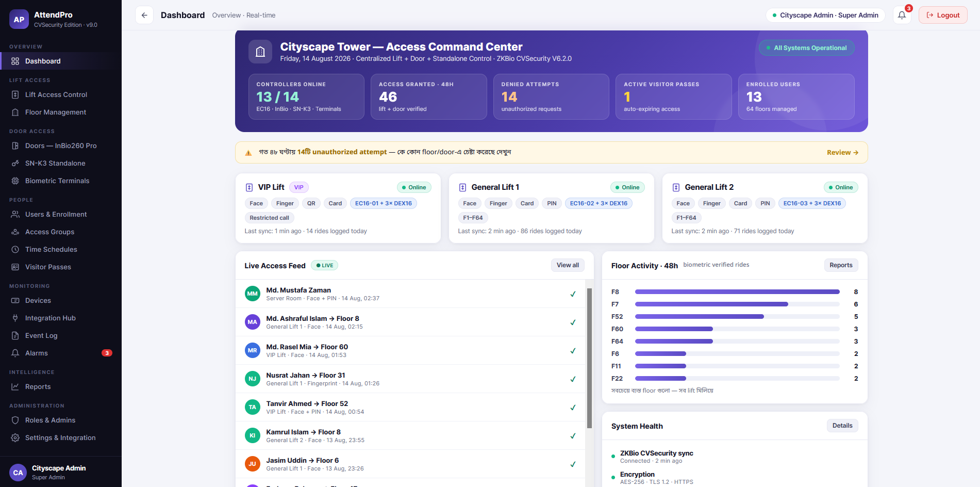Open the notifications bell icon
This screenshot has width=980, height=487.
[x=902, y=15]
